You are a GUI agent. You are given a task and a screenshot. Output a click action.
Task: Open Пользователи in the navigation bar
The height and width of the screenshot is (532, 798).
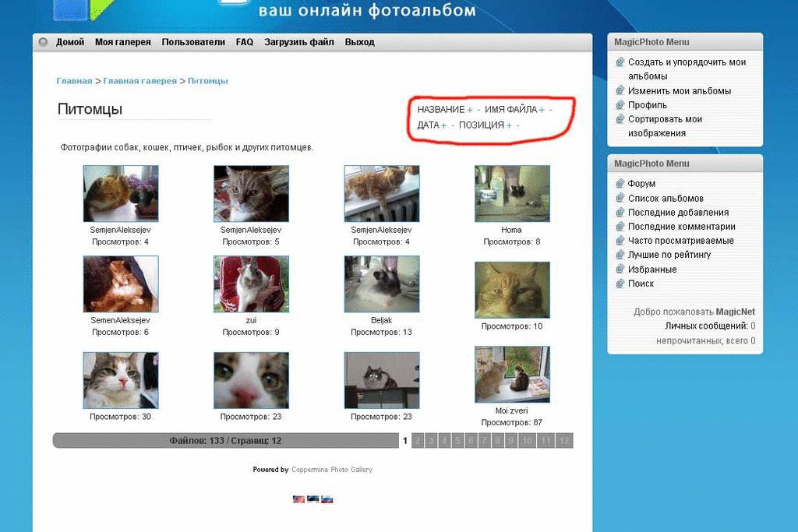(193, 42)
